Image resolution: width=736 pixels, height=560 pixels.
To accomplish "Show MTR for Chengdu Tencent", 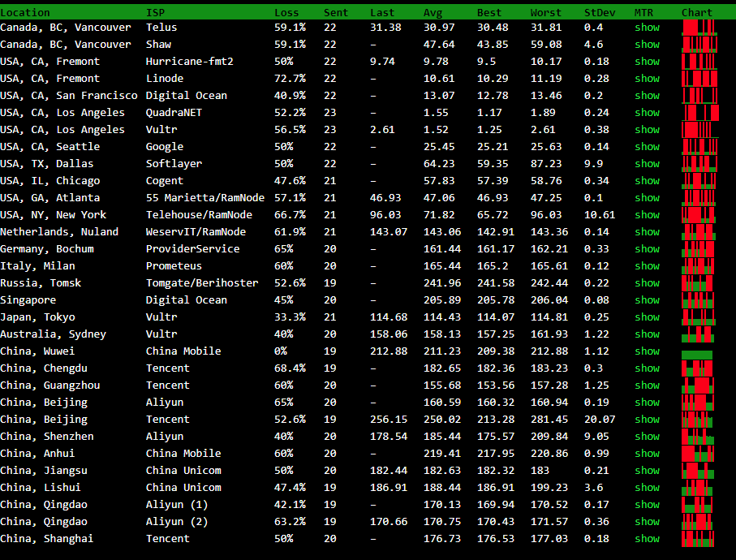I will [x=647, y=368].
